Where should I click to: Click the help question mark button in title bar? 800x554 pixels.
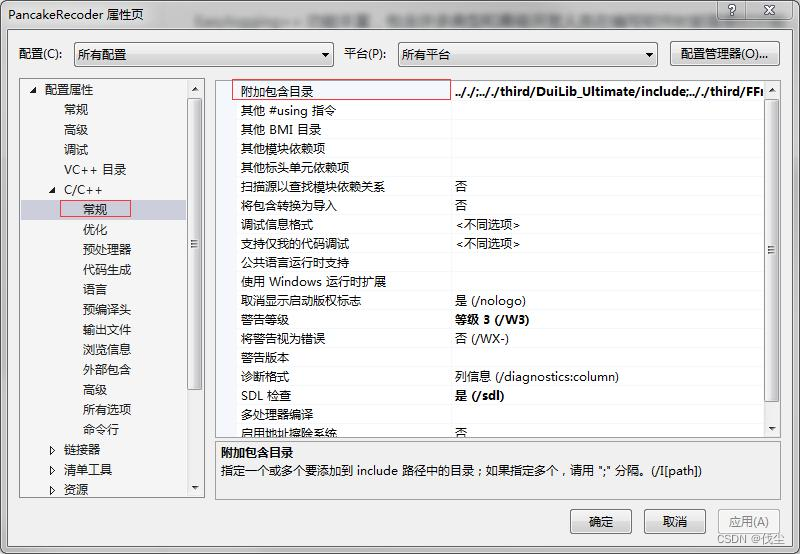tap(732, 10)
